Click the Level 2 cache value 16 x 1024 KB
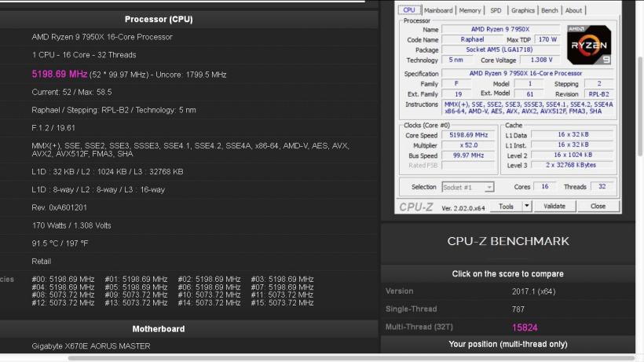 573,155
